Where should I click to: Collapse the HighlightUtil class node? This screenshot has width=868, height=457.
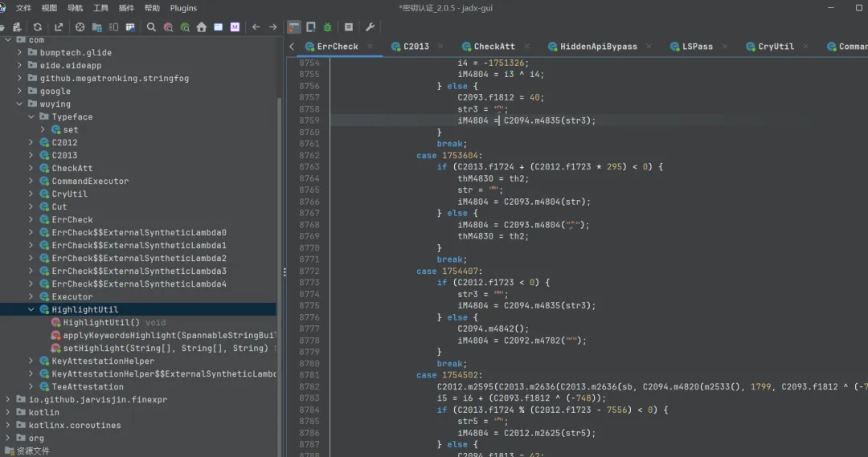pos(31,310)
